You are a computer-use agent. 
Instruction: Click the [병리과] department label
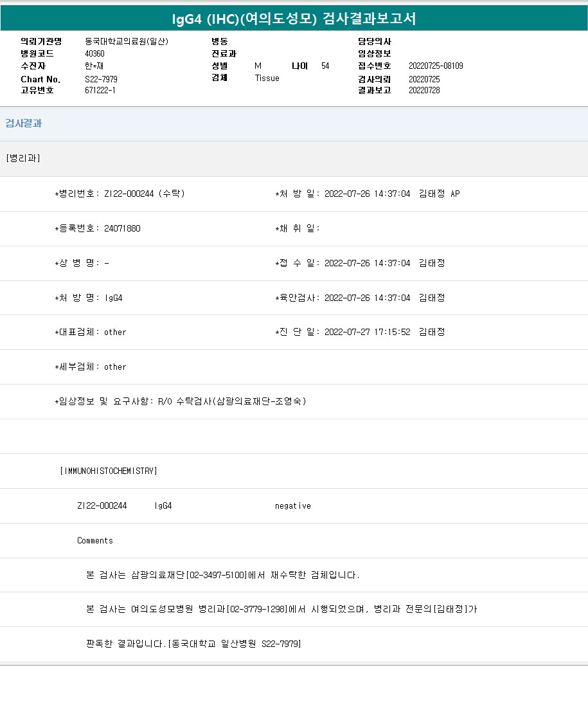(x=23, y=158)
